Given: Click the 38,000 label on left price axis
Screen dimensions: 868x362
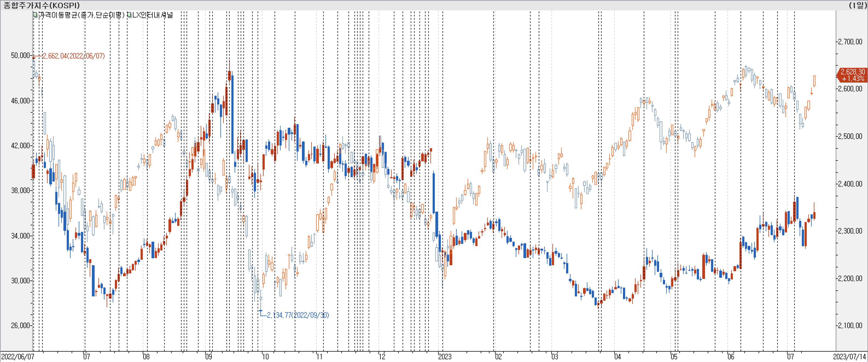Looking at the screenshot, I should tap(20, 190).
